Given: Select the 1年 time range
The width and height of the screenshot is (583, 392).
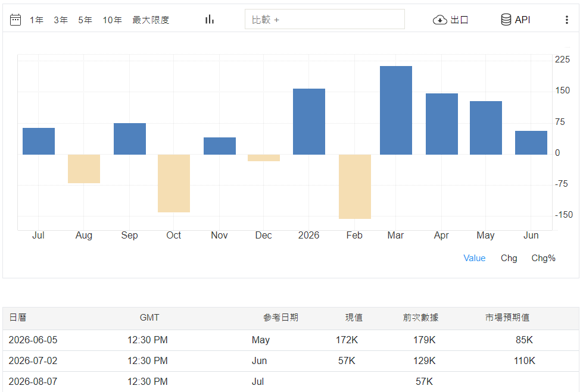Looking at the screenshot, I should [x=36, y=20].
